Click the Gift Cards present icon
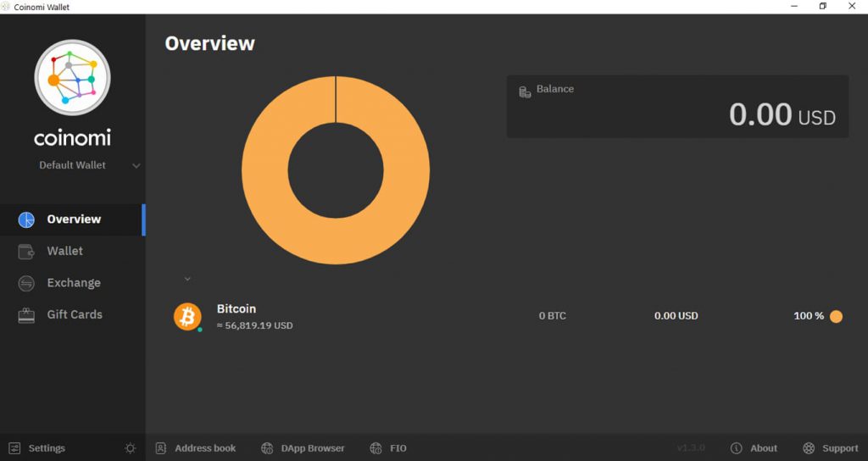The width and height of the screenshot is (868, 461). [x=26, y=315]
